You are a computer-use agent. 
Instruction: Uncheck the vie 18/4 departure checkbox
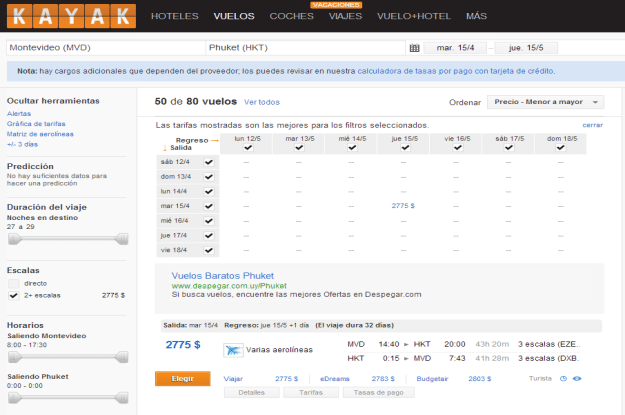click(x=209, y=251)
